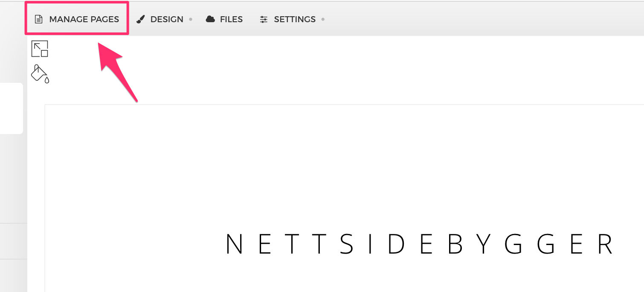
Task: Click the letter N of the site title
Action: (234, 245)
